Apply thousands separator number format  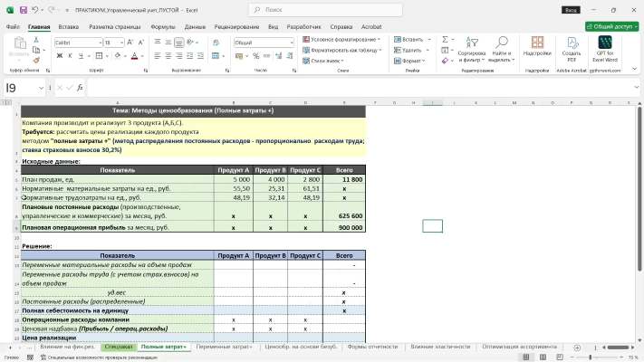[x=267, y=56]
